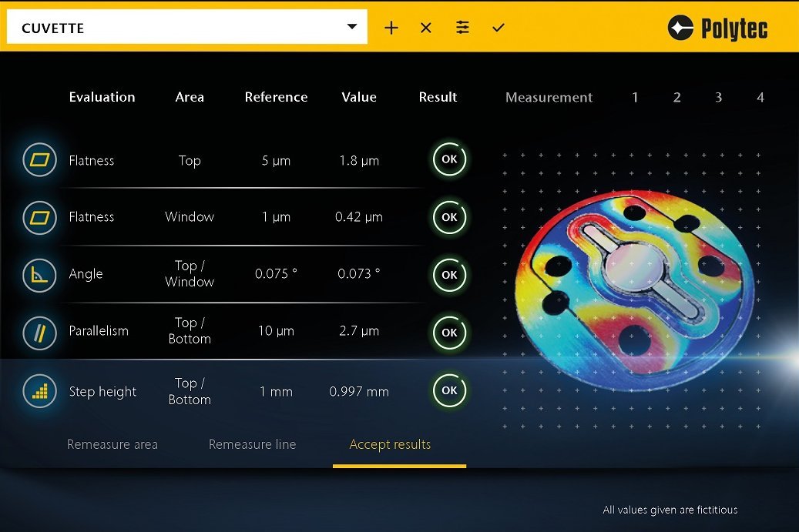The image size is (799, 532).
Task: Click the X icon next to plus
Action: pos(426,28)
